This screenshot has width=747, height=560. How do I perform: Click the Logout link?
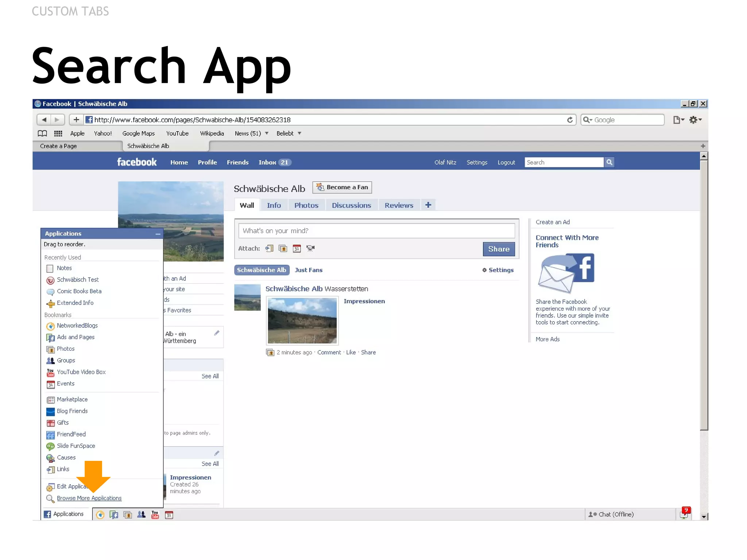[x=506, y=163]
